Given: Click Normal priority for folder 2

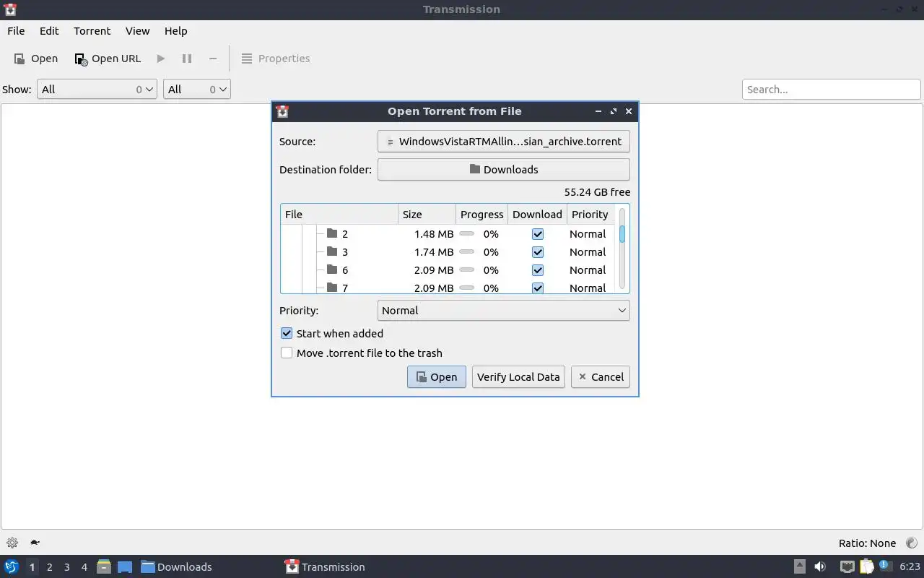Looking at the screenshot, I should (588, 234).
